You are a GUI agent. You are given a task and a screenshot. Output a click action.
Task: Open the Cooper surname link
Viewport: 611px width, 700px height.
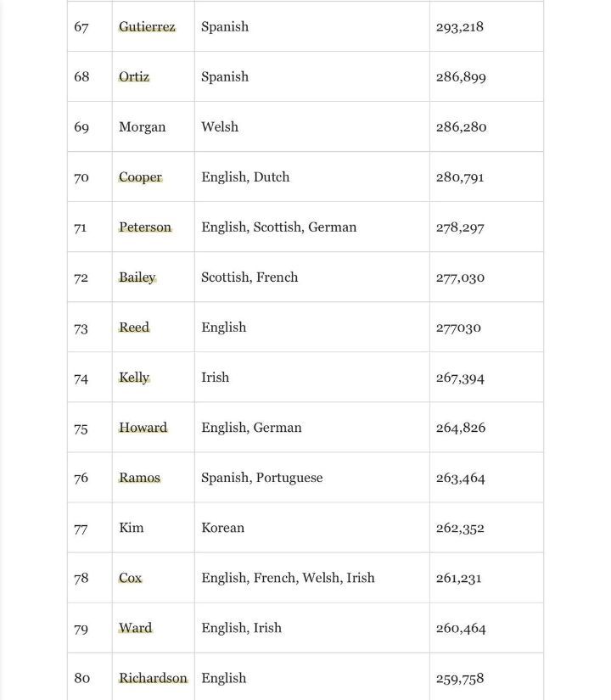140,177
